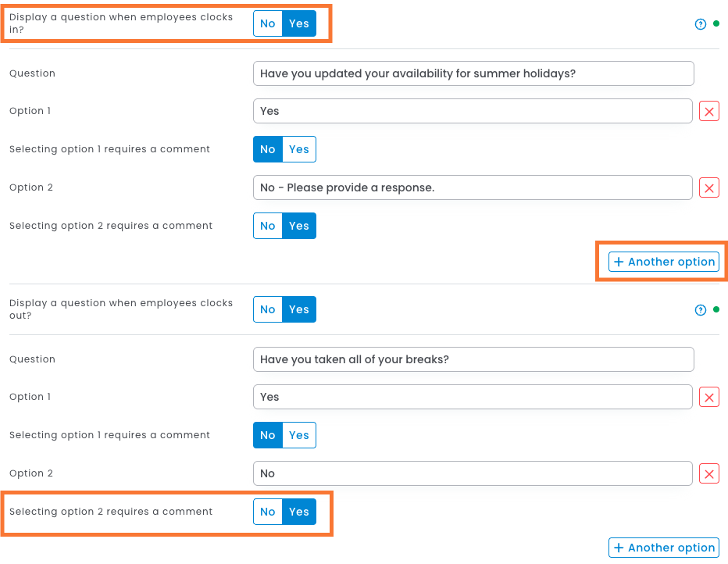Viewport: 728px width, 564px height.
Task: Enable comment requirement for clock-out option 1
Action: (299, 435)
